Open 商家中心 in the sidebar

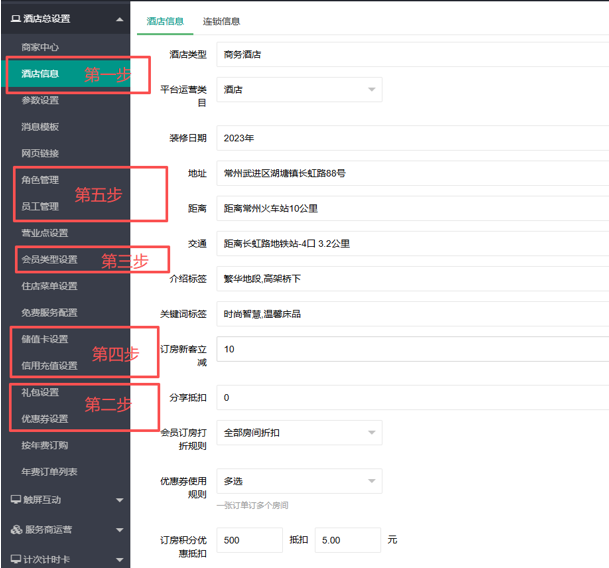[40, 47]
